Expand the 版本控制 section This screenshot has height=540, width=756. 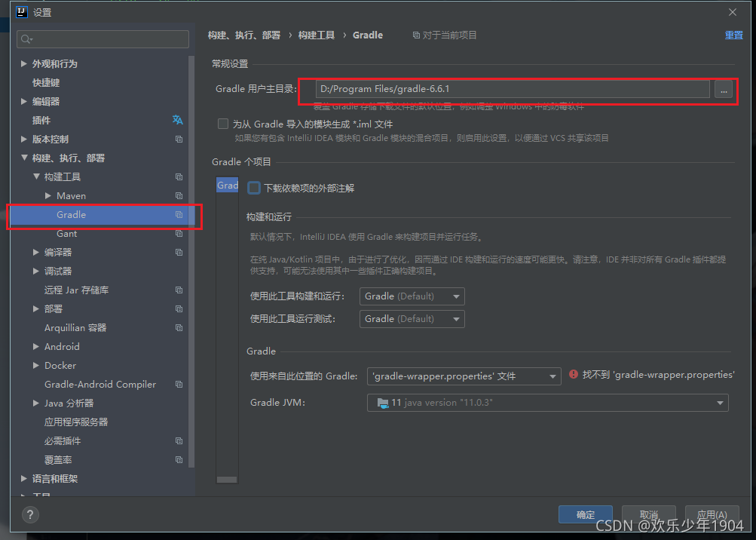click(x=23, y=139)
